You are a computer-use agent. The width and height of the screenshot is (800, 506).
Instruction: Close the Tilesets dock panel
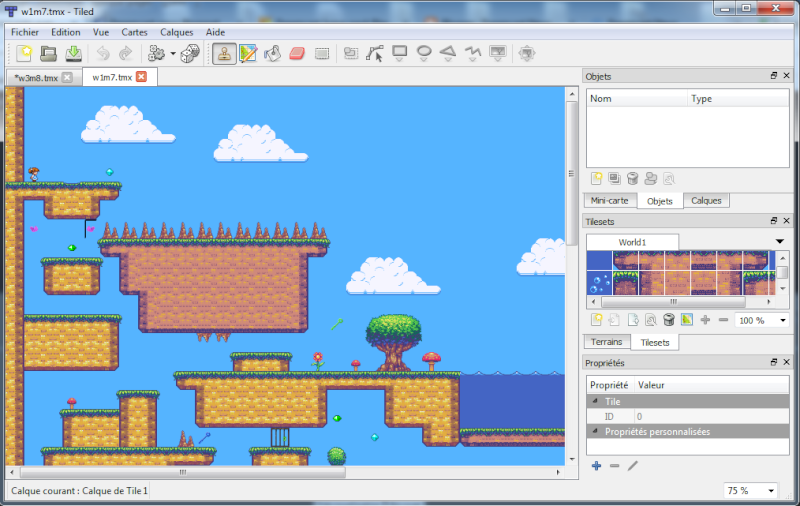point(786,221)
